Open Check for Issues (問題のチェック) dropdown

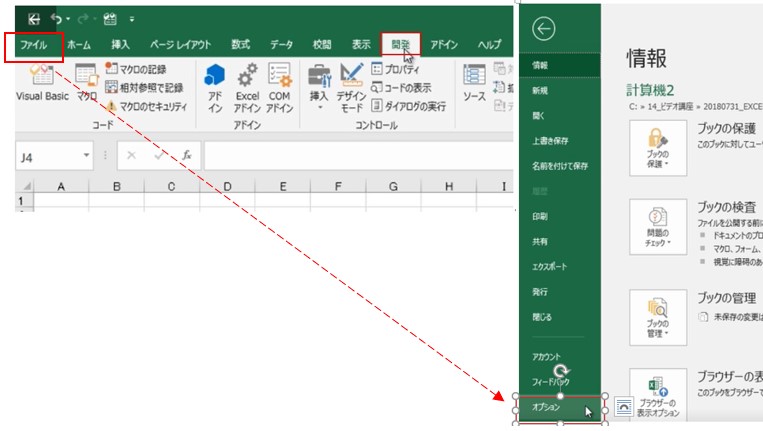click(x=658, y=227)
